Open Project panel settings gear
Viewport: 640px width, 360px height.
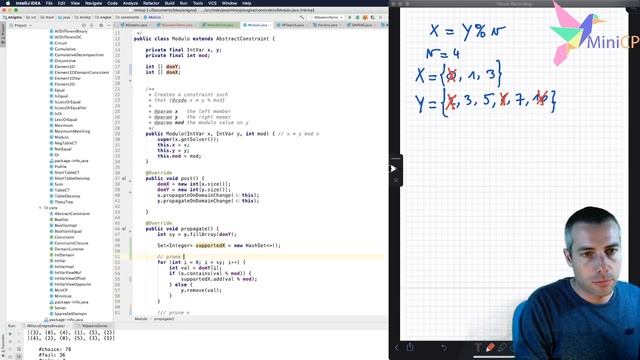[101, 25]
